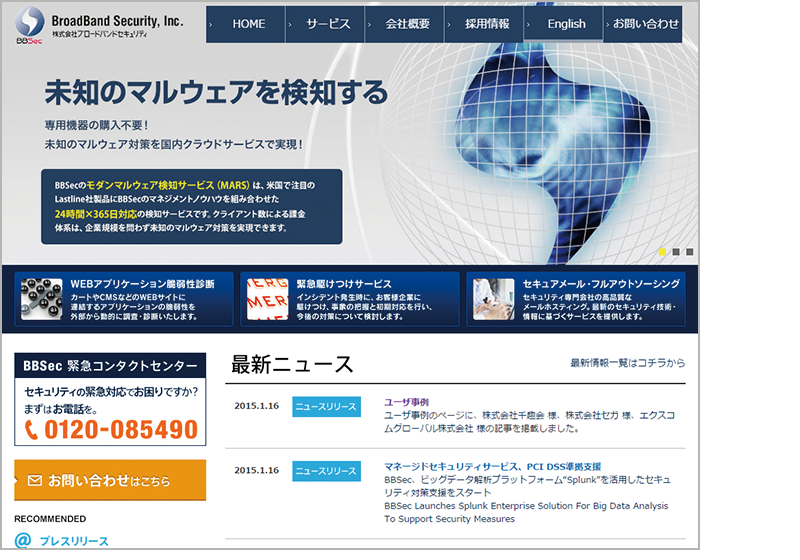Click the orange phone handset icon

point(32,430)
